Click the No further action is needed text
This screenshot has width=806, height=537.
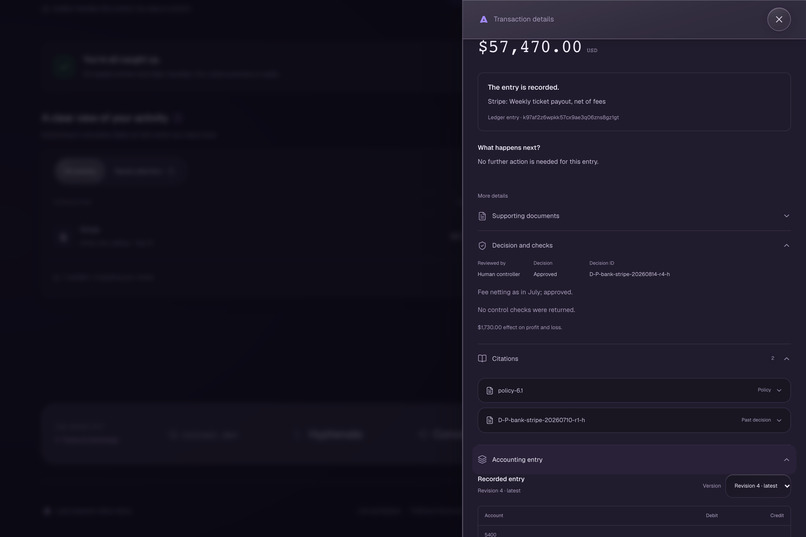click(538, 162)
